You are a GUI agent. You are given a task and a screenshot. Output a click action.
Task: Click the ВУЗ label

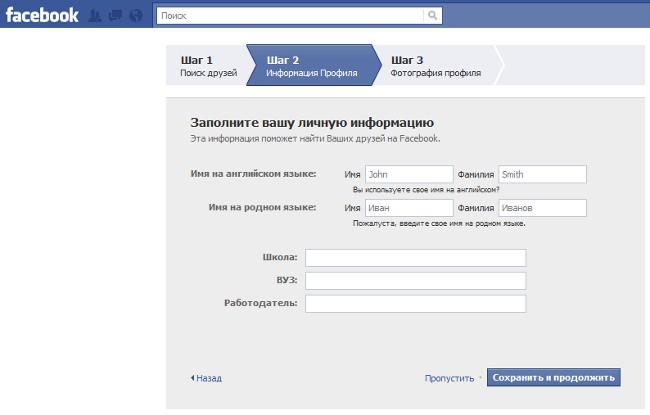(287, 280)
